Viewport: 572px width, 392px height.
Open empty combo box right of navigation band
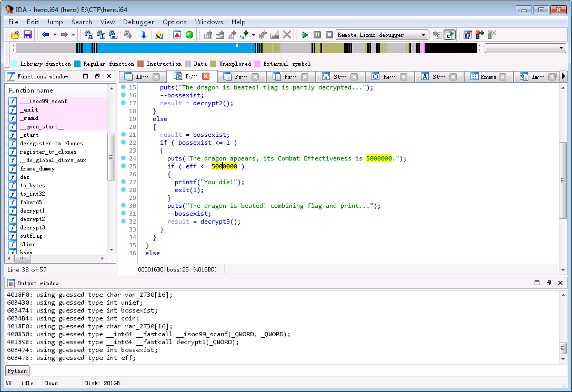[525, 48]
